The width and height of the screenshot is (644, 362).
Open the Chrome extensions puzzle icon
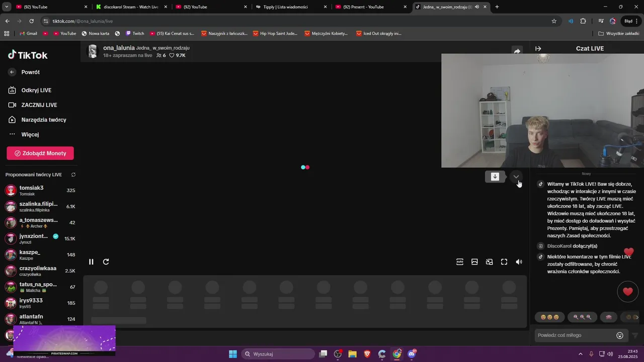(x=583, y=21)
